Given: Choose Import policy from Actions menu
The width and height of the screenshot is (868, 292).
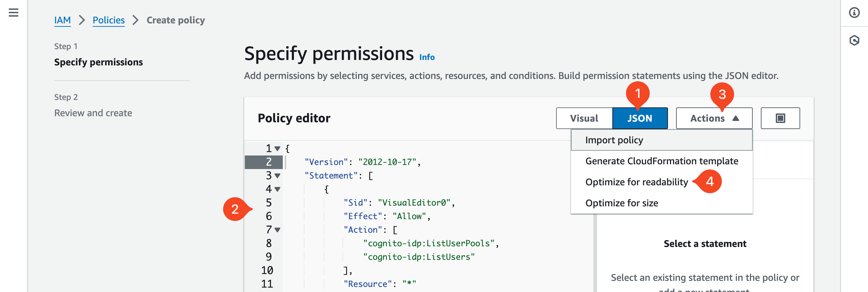Looking at the screenshot, I should click(662, 140).
